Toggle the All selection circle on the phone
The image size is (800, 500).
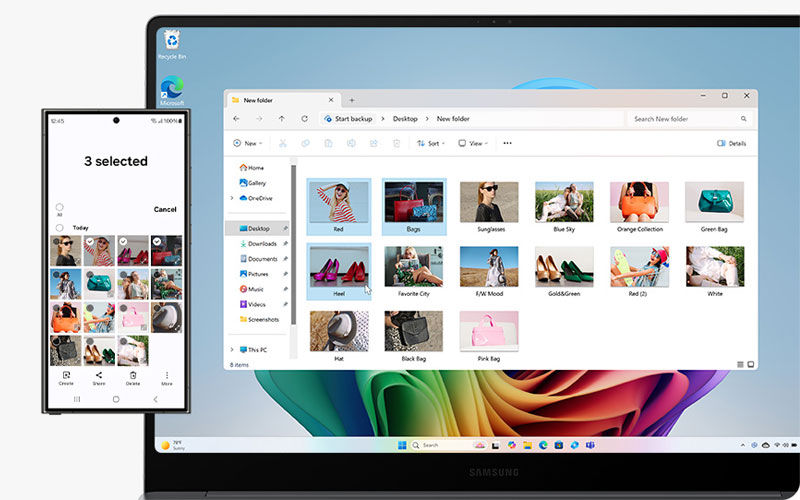(x=60, y=207)
